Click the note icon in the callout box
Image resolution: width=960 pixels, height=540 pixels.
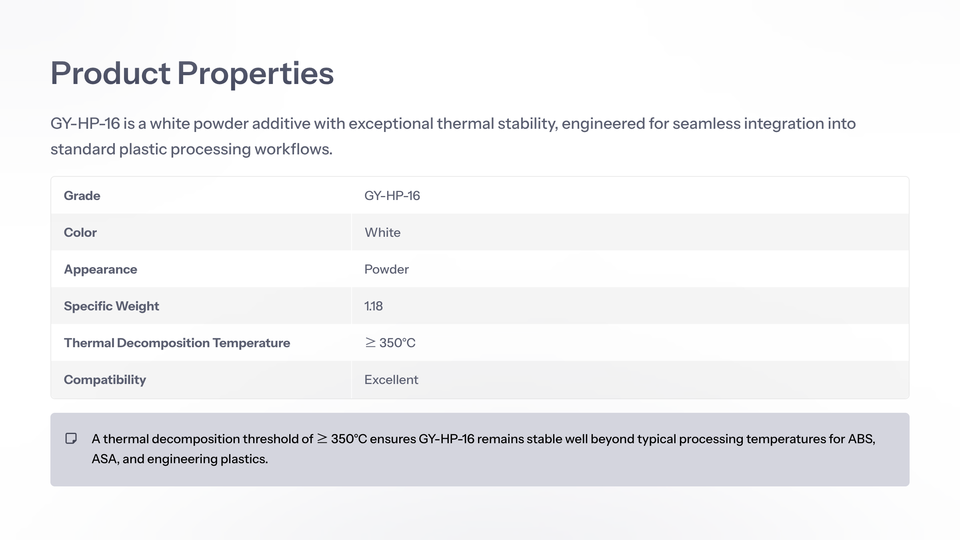71,439
